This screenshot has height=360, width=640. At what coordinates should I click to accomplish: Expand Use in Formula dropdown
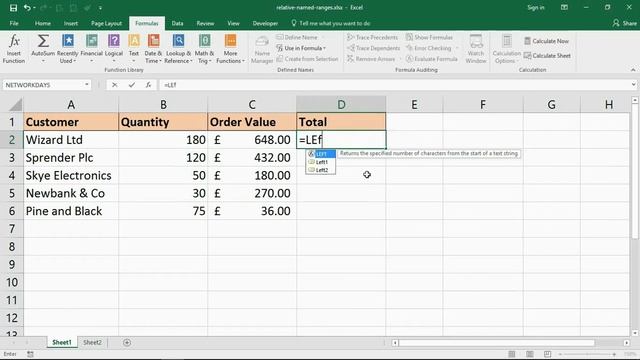301,48
